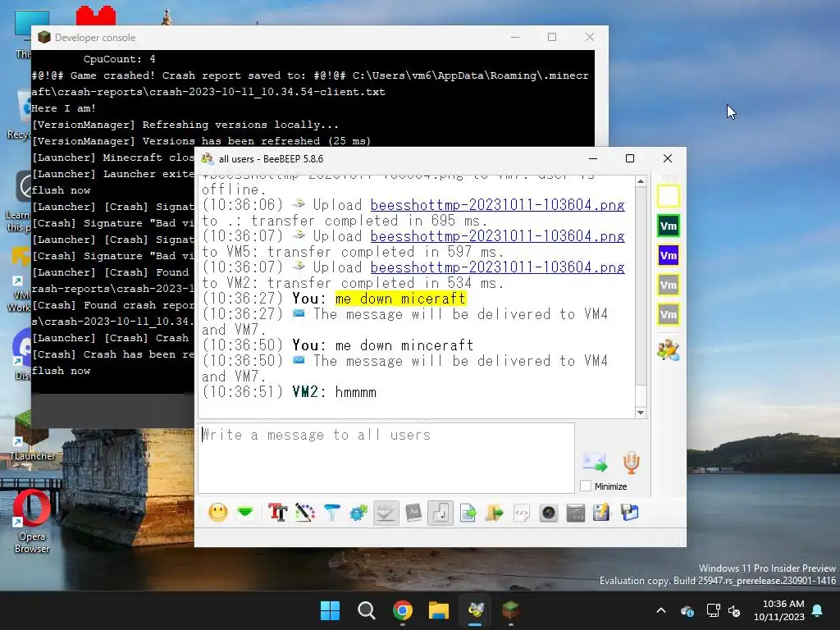840x630 pixels.
Task: Click the 'VM2: hmmmm' chat message
Action: 335,392
